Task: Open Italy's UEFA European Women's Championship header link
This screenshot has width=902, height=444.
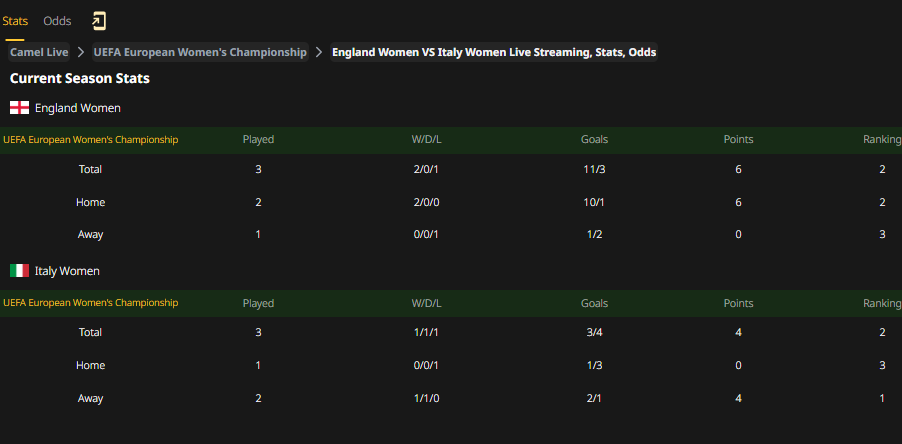Action: pos(90,303)
